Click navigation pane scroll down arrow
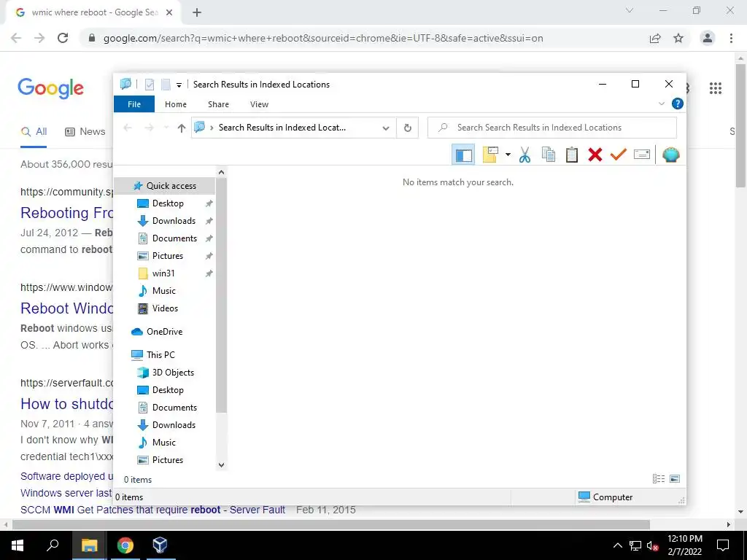This screenshot has width=747, height=560. click(221, 464)
